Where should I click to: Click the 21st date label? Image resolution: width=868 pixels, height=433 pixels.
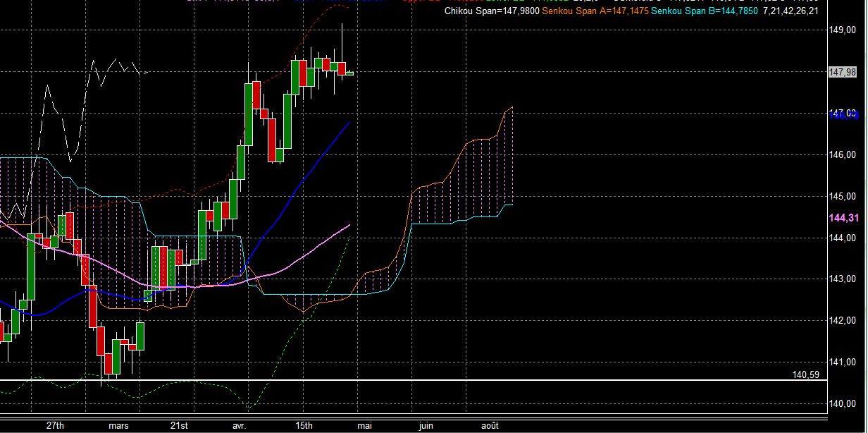point(179,426)
